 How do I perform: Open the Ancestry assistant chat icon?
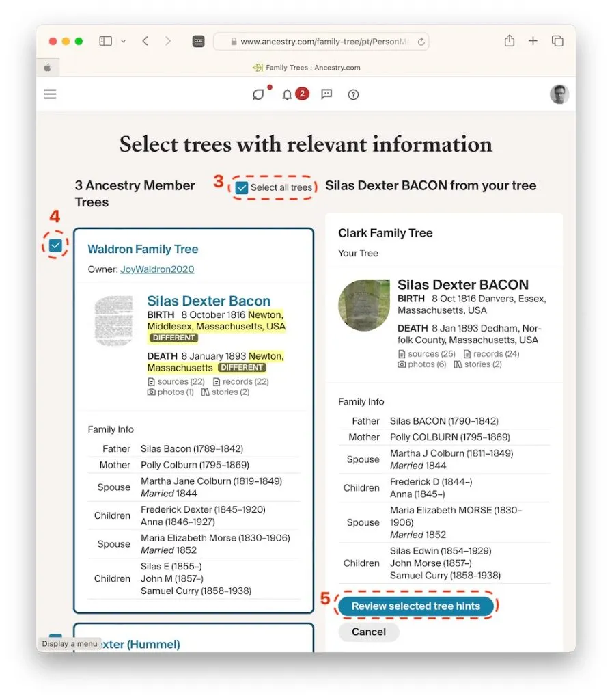pos(258,94)
